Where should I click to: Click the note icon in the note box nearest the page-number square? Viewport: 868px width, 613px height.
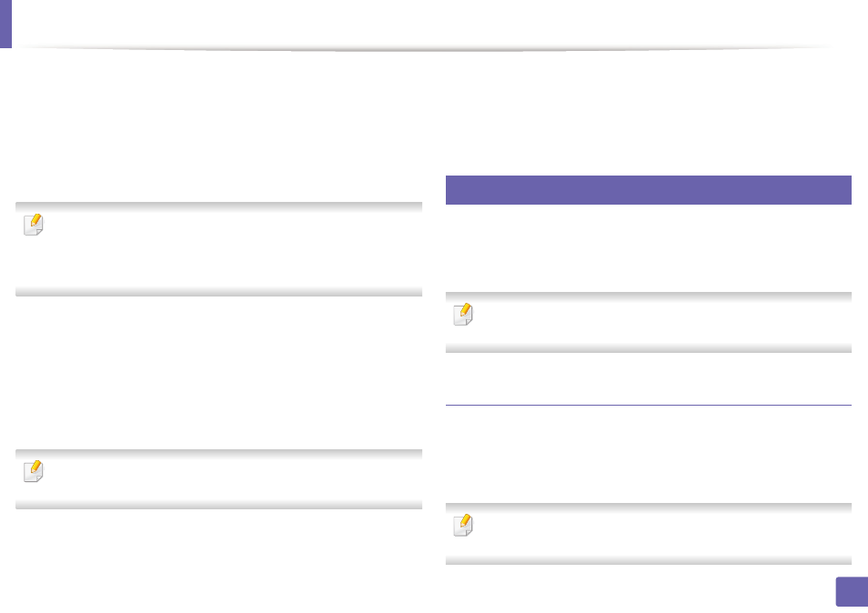point(463,526)
